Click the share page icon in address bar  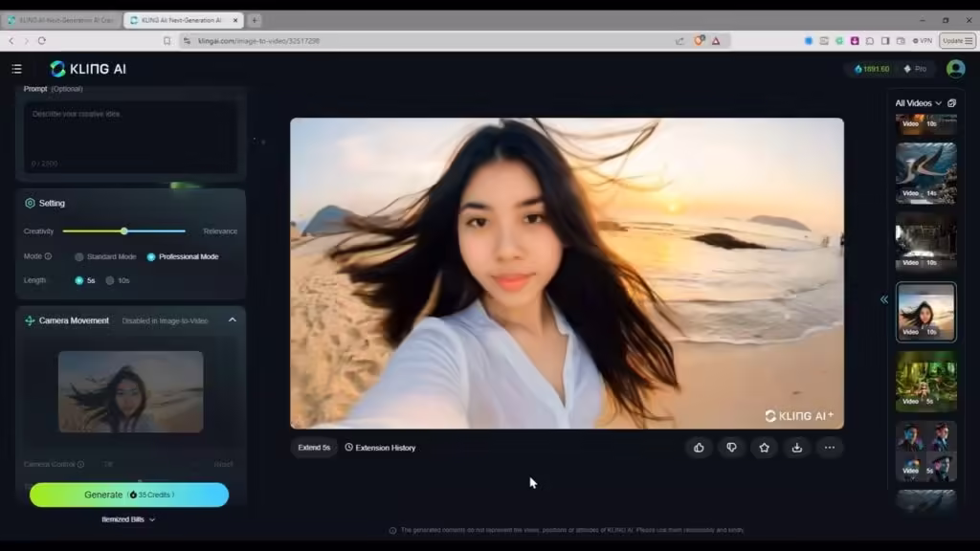pos(679,40)
